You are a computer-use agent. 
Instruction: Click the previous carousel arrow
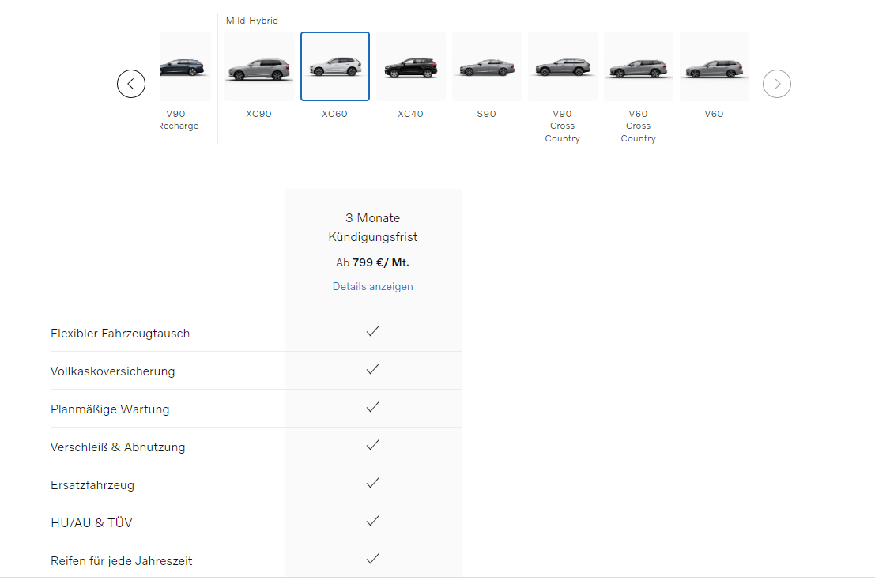point(131,84)
